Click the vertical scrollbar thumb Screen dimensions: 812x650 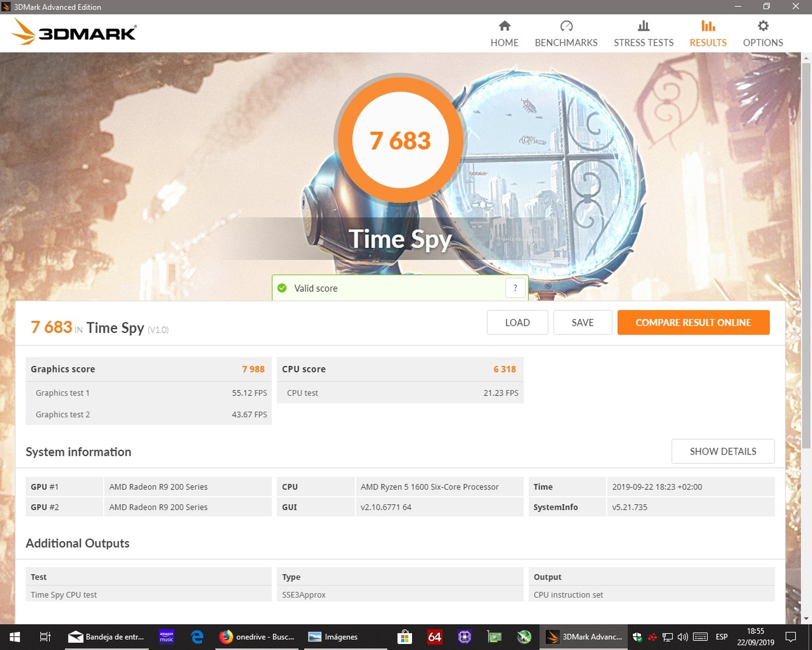coord(806,255)
